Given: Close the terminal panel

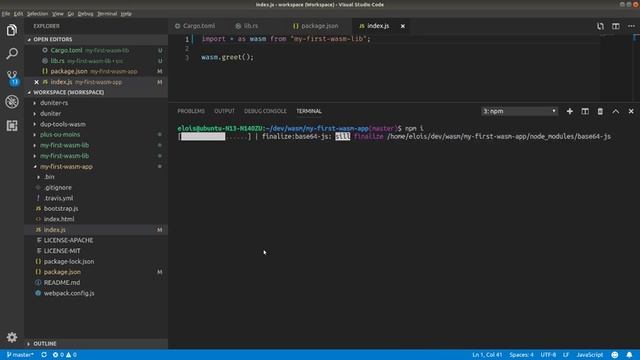Looking at the screenshot, I should pos(631,111).
